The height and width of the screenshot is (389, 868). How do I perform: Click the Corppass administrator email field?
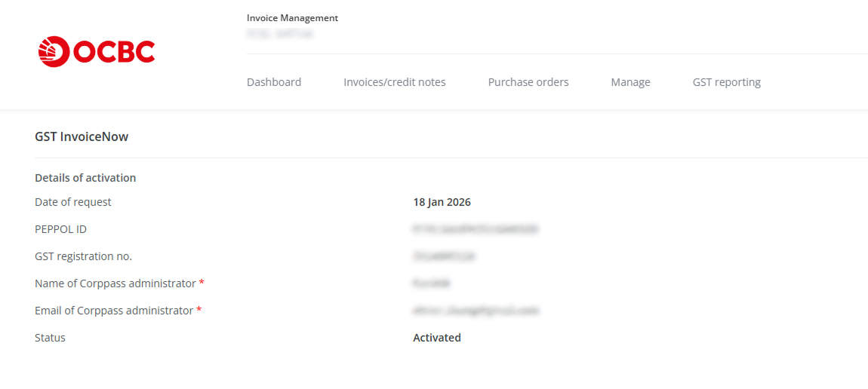coord(476,311)
